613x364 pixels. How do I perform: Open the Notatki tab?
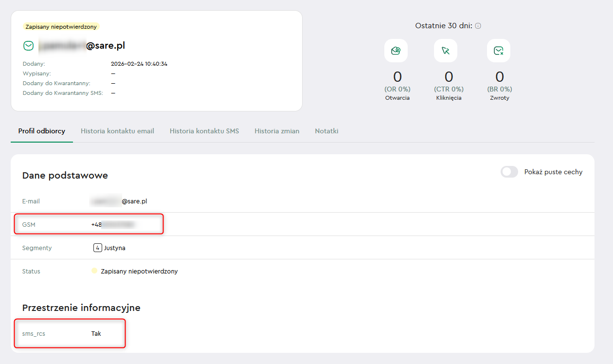[326, 131]
